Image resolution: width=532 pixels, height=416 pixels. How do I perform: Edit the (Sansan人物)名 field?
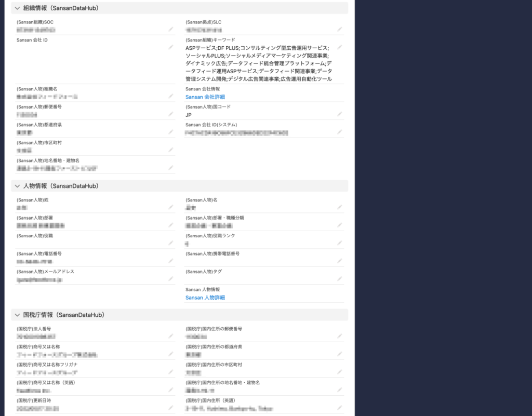click(x=339, y=208)
